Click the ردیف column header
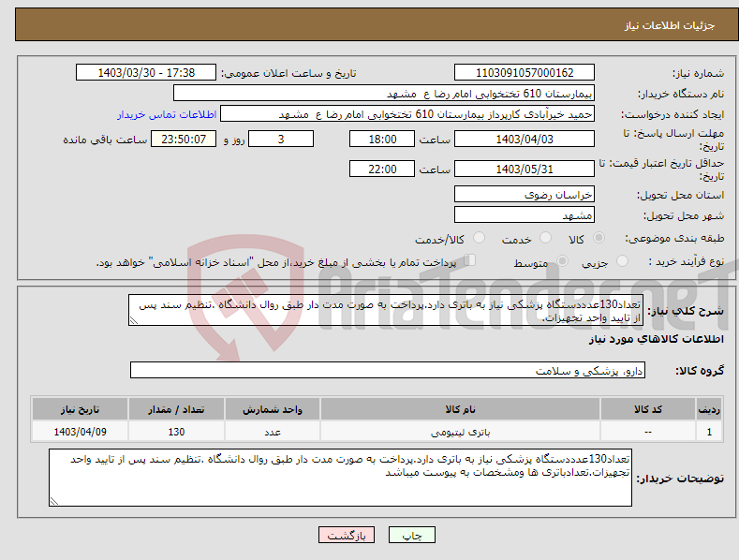The width and height of the screenshot is (739, 560). [709, 409]
